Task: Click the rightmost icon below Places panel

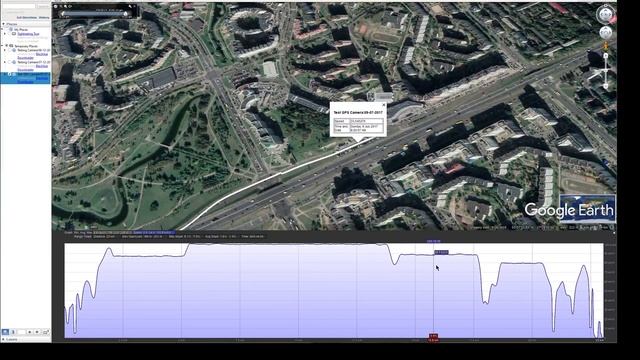Action: 46,332
